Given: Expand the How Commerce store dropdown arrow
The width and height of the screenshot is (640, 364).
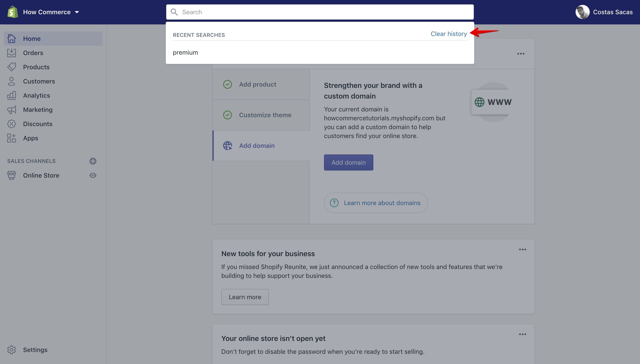Looking at the screenshot, I should click(77, 12).
